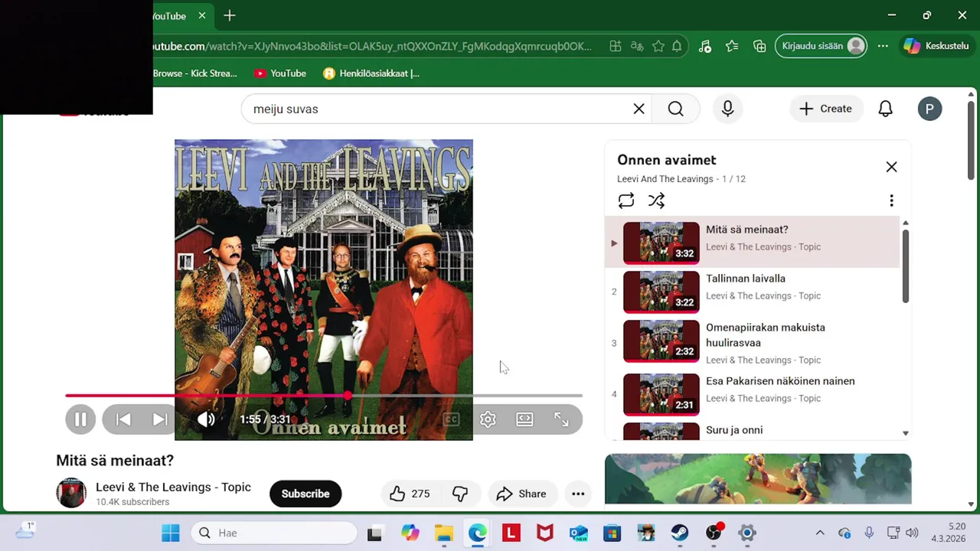The height and width of the screenshot is (551, 980).
Task: Click the Mitä sä meinaat? playlist thumbnail
Action: pyautogui.click(x=661, y=243)
